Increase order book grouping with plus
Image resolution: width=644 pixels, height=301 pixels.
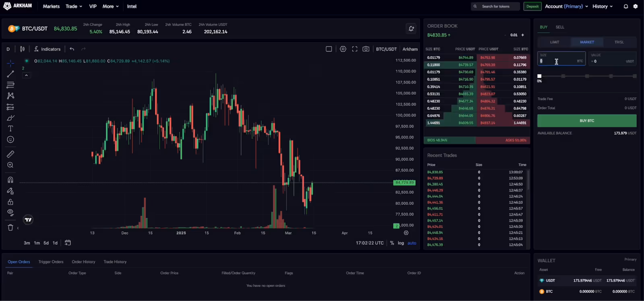point(523,35)
